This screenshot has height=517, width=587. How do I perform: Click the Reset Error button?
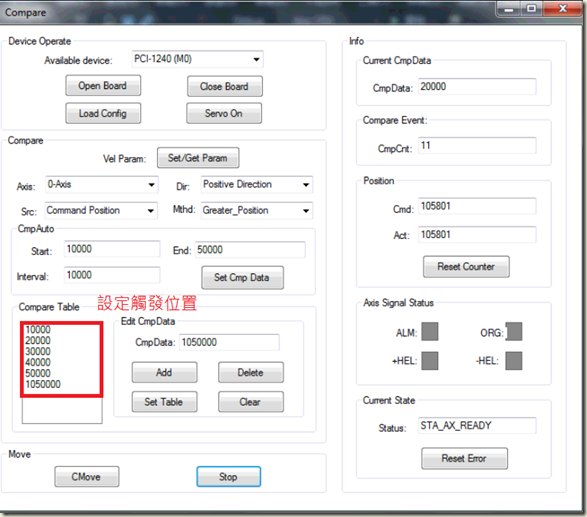(465, 458)
